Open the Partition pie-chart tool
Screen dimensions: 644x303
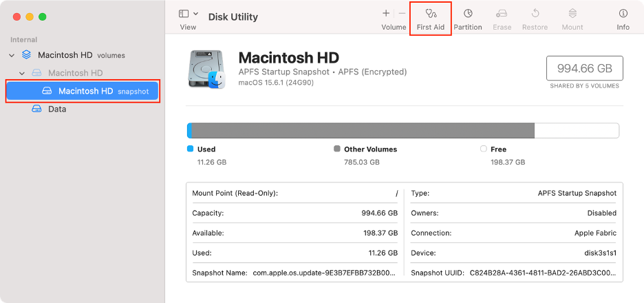pyautogui.click(x=468, y=14)
